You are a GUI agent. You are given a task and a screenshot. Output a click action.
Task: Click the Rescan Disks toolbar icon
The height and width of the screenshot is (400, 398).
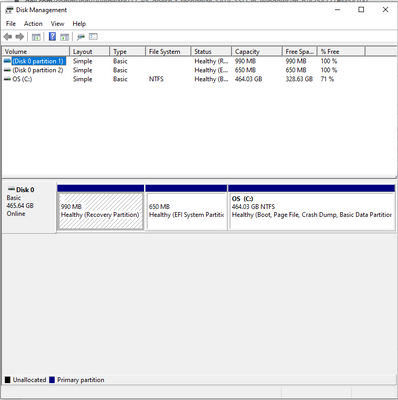pos(81,37)
